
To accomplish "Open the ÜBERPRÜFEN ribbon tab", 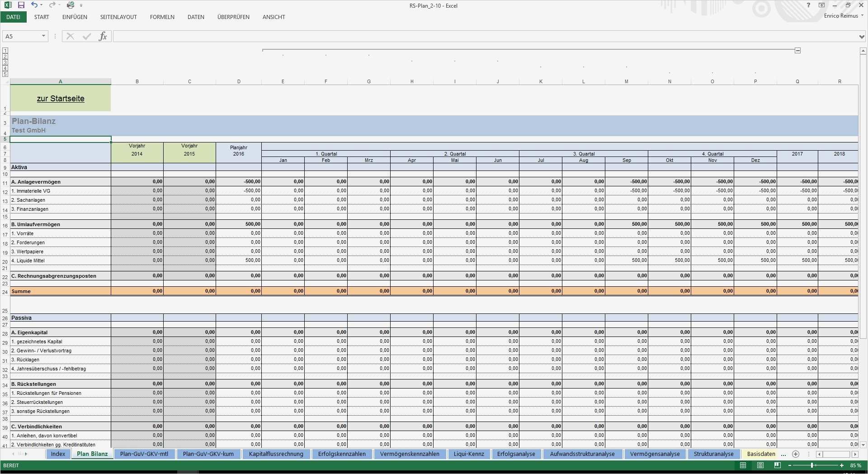I will click(x=233, y=17).
